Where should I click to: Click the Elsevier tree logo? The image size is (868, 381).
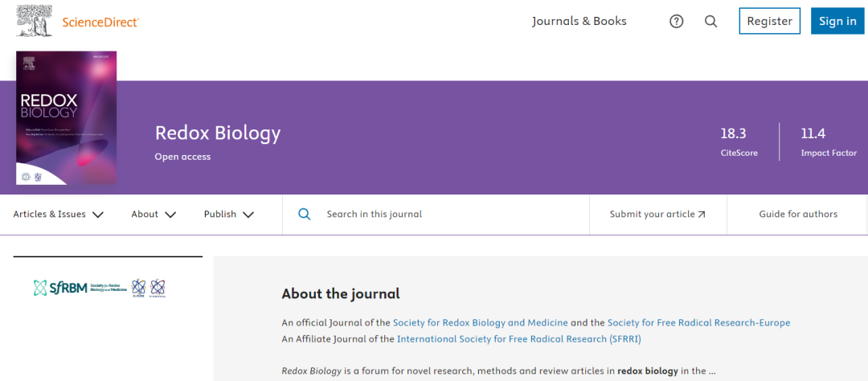(x=35, y=21)
